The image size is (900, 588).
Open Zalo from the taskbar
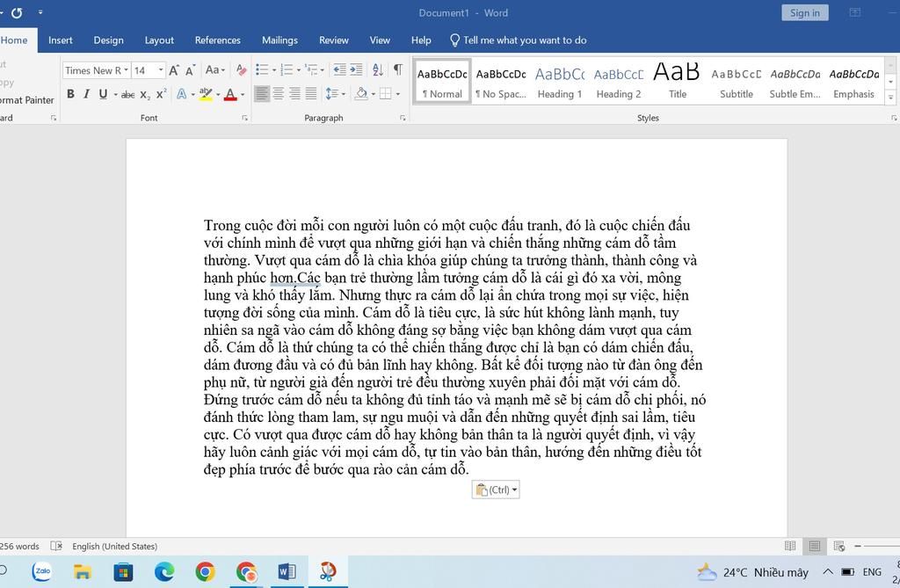(42, 571)
